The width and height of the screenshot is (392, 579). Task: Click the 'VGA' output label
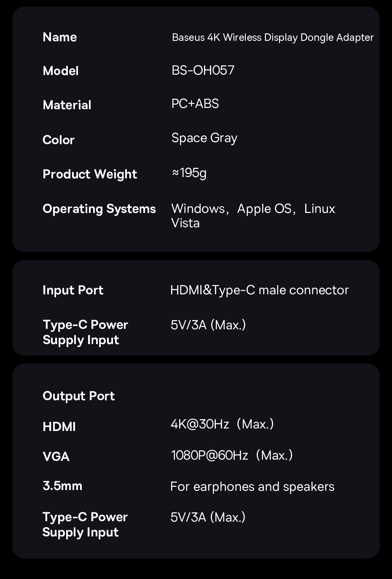[x=56, y=456]
